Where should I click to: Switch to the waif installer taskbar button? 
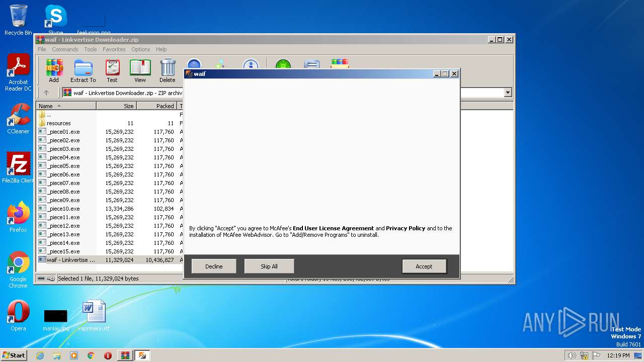click(x=142, y=355)
